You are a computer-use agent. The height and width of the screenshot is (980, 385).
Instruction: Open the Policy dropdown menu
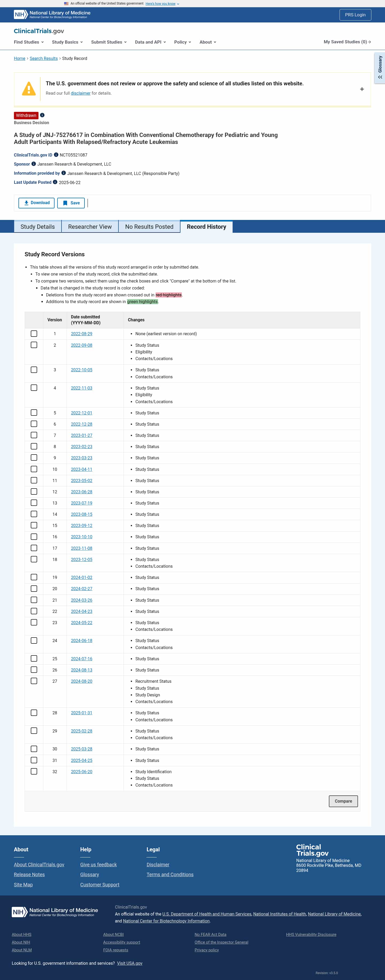[182, 42]
